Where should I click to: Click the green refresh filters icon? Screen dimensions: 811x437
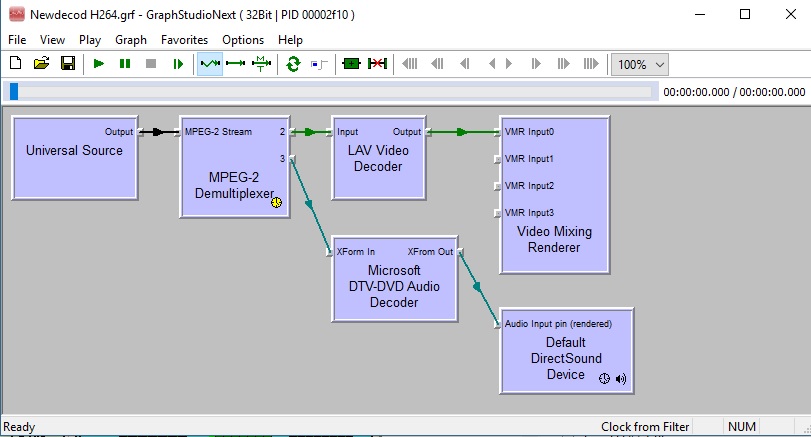pos(293,64)
